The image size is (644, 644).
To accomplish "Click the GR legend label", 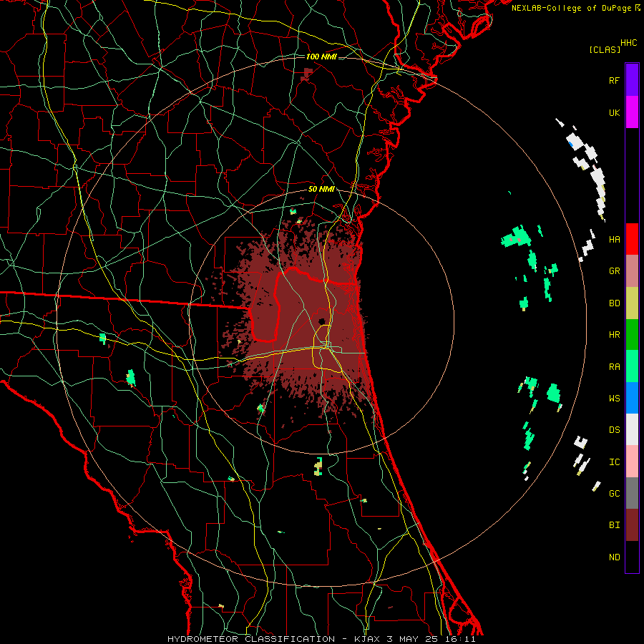I will tap(614, 271).
